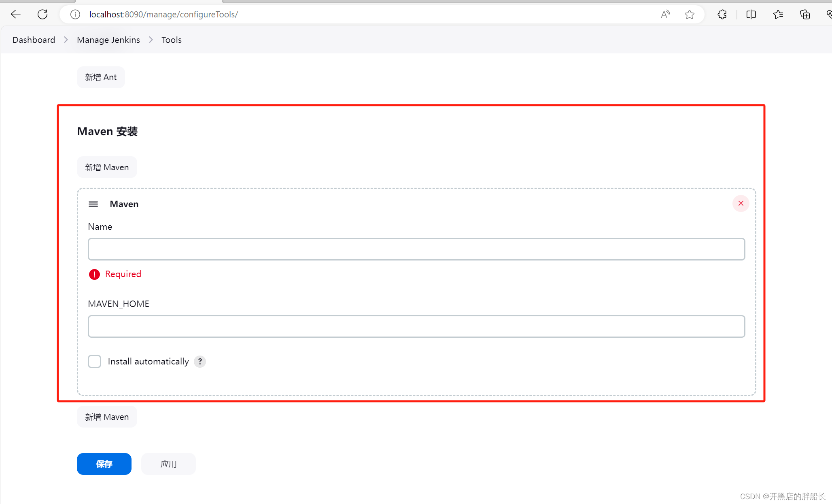Open Manage Jenkins breadcrumb
Image resolution: width=832 pixels, height=504 pixels.
(108, 40)
